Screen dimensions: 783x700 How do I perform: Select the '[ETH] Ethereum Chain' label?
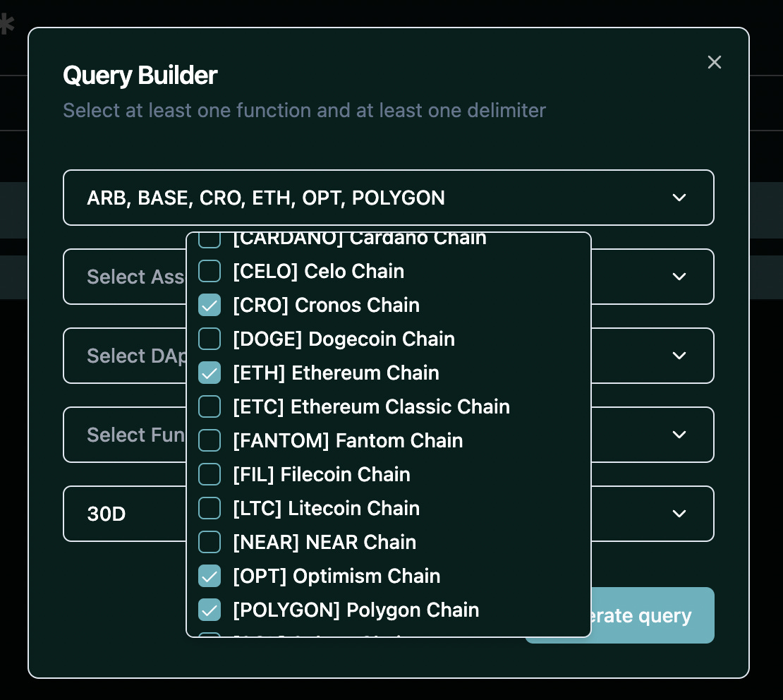[x=336, y=373]
